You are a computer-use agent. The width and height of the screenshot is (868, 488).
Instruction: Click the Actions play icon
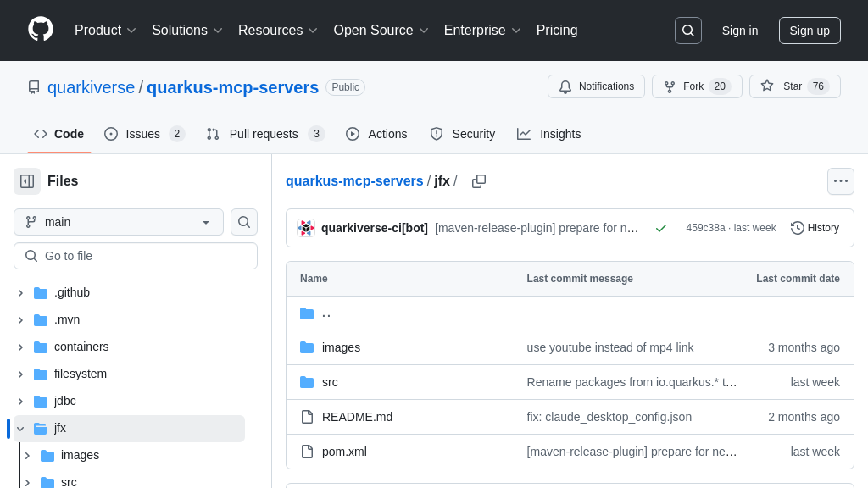353,134
